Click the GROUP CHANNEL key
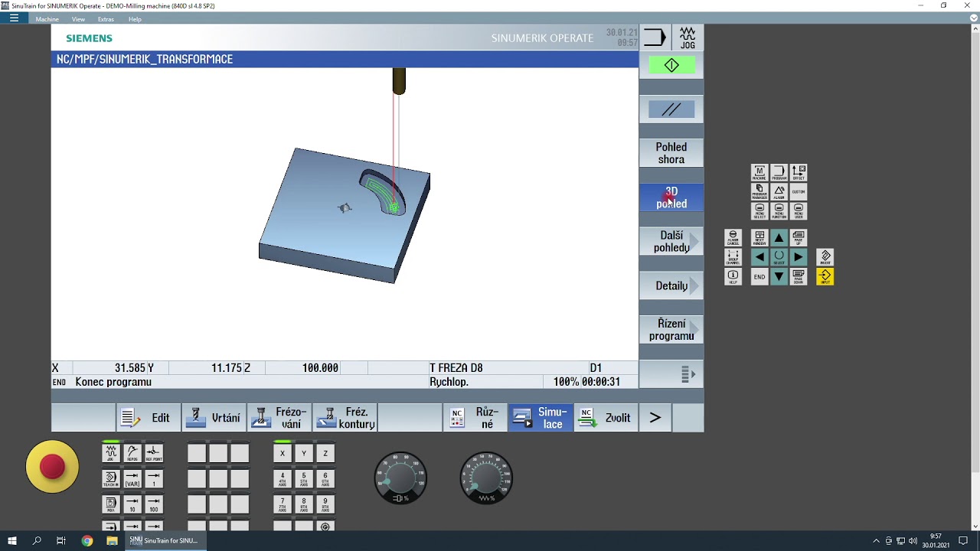980x551 pixels. tap(733, 257)
